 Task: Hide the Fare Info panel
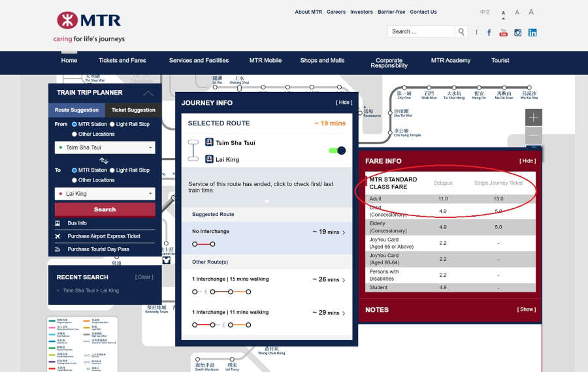(527, 161)
